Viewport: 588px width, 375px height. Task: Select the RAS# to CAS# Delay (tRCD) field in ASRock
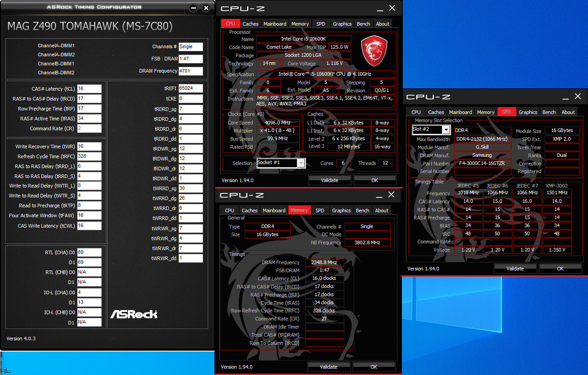click(x=89, y=99)
